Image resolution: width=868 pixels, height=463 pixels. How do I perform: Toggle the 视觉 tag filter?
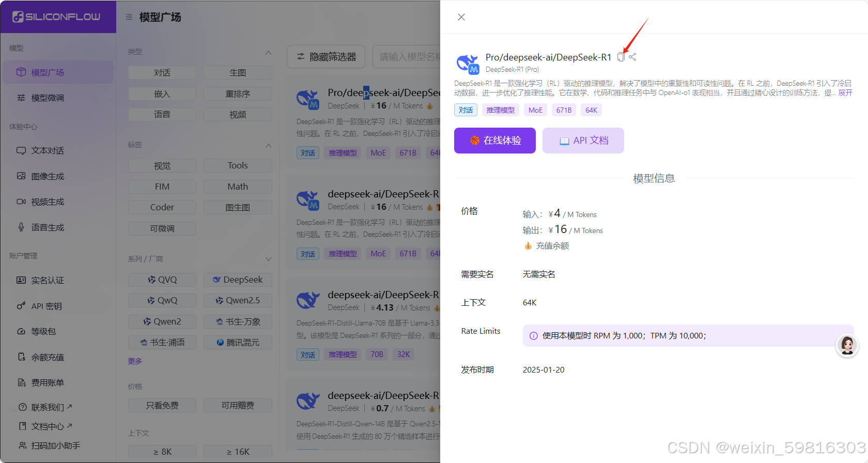(162, 165)
